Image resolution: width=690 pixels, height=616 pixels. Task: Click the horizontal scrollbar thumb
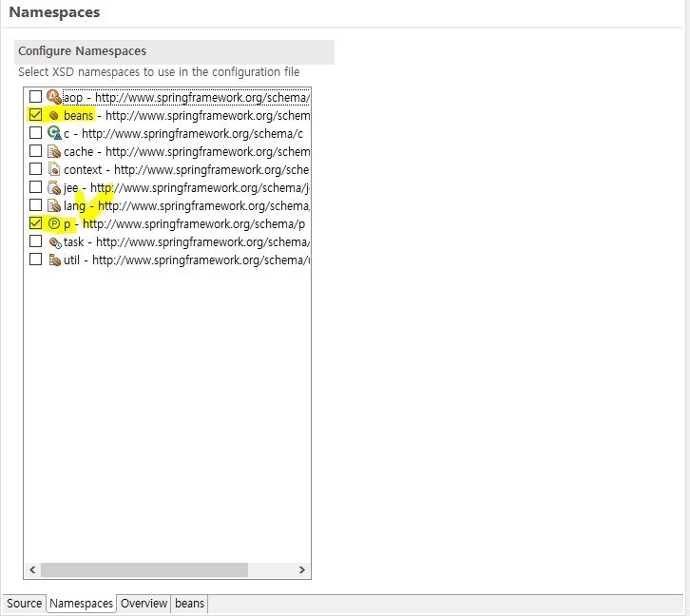tap(144, 569)
